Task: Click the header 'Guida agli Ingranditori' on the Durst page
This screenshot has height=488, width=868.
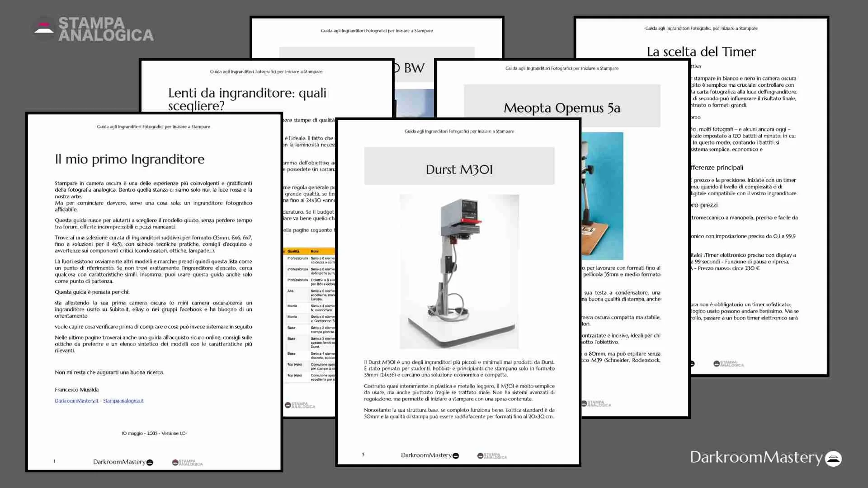Action: [459, 131]
